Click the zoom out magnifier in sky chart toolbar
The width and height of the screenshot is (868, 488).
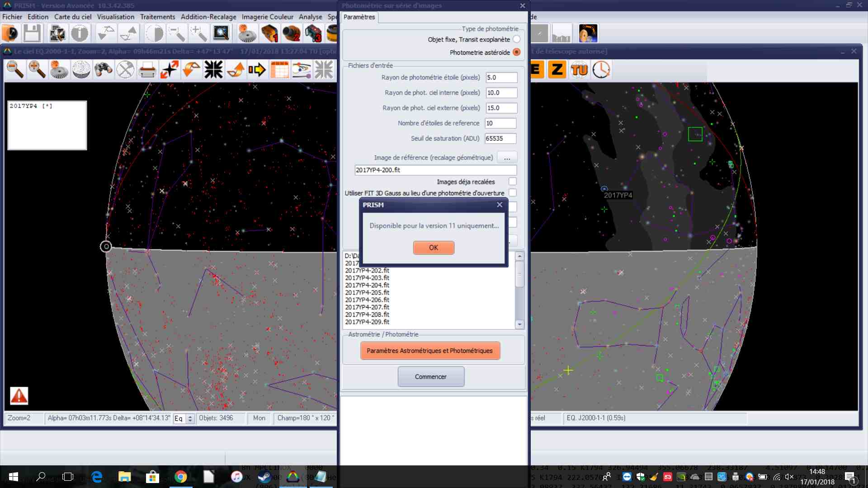coord(15,70)
